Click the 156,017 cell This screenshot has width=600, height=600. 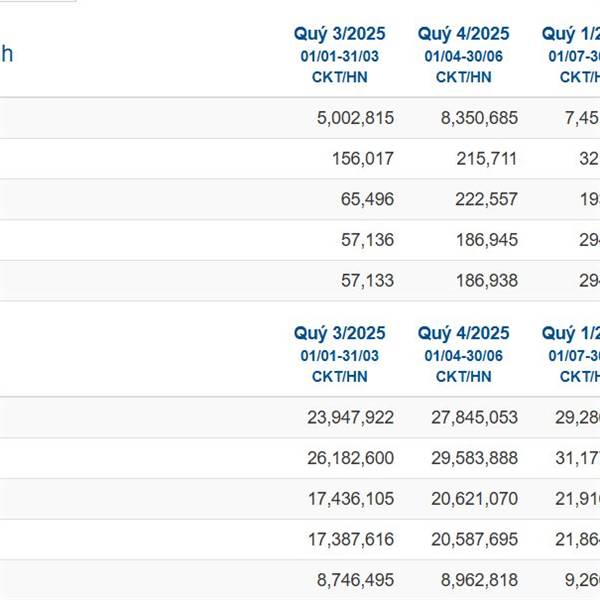pyautogui.click(x=363, y=158)
